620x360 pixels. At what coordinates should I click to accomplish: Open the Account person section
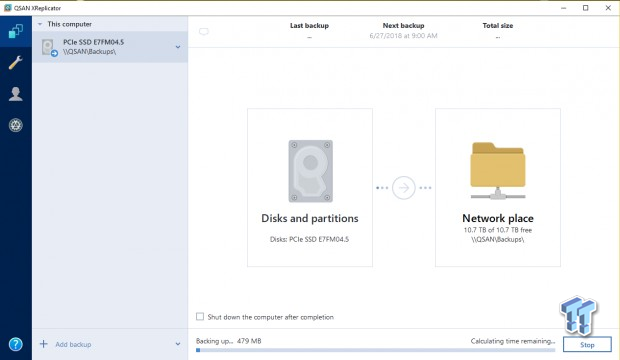tap(16, 94)
